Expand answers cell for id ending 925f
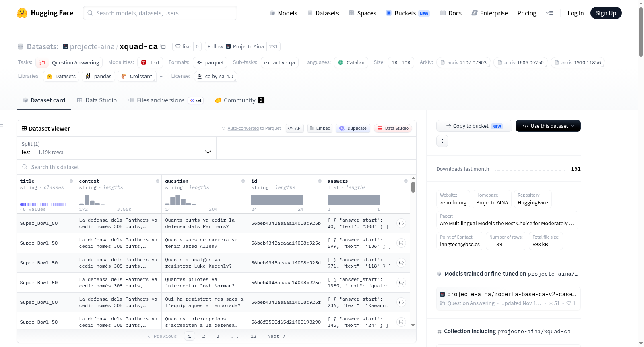 (x=401, y=302)
